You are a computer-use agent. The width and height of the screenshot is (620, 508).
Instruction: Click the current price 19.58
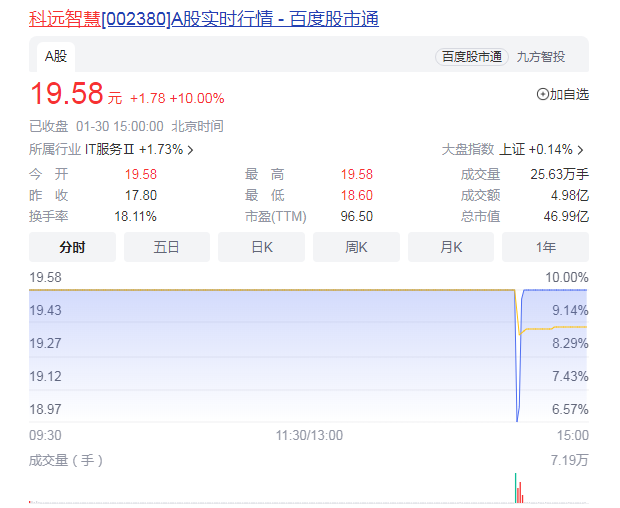67,94
